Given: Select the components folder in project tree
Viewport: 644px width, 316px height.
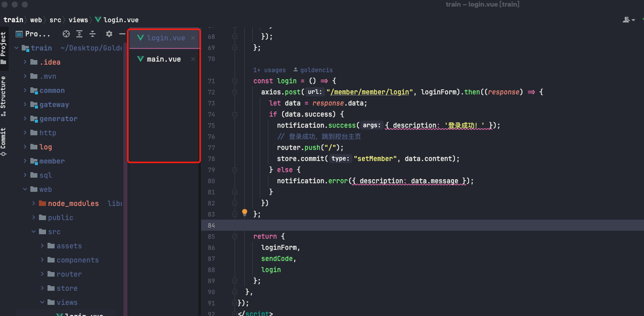Looking at the screenshot, I should pos(77,260).
